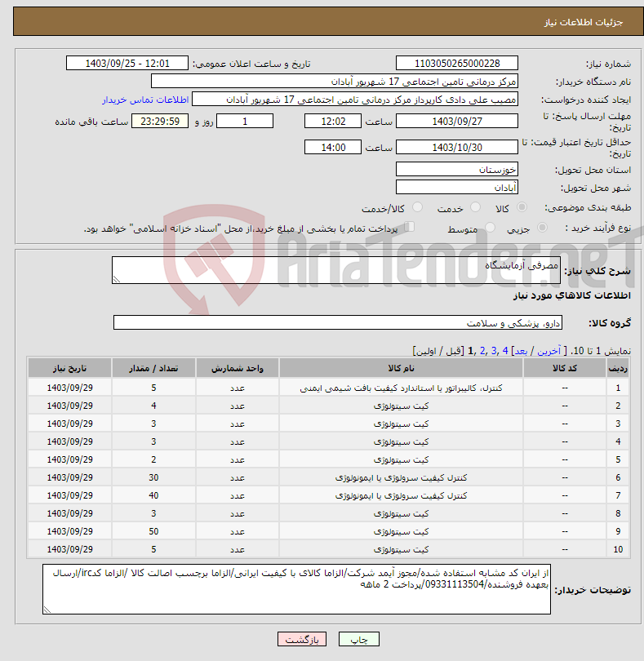The width and height of the screenshot is (644, 661).
Task: Click the price validity date 1403/10/30 field
Action: point(457,147)
